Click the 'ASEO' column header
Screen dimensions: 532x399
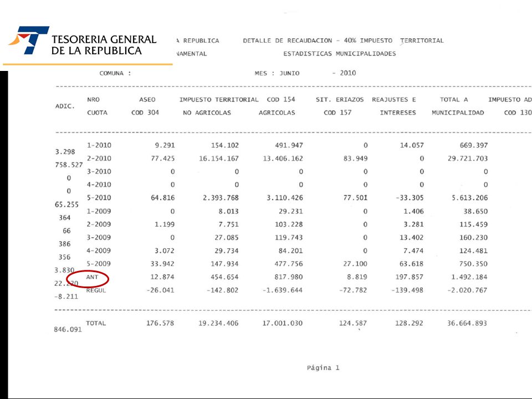pyautogui.click(x=147, y=100)
